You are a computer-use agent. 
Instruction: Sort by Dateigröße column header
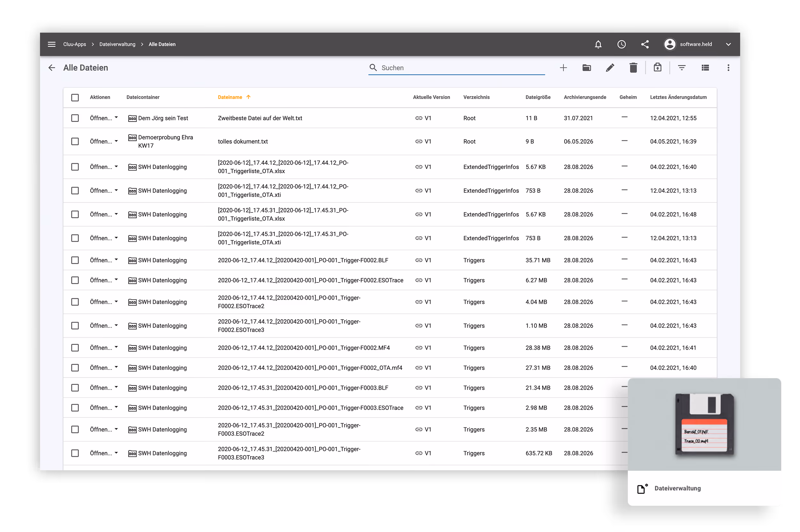point(538,97)
